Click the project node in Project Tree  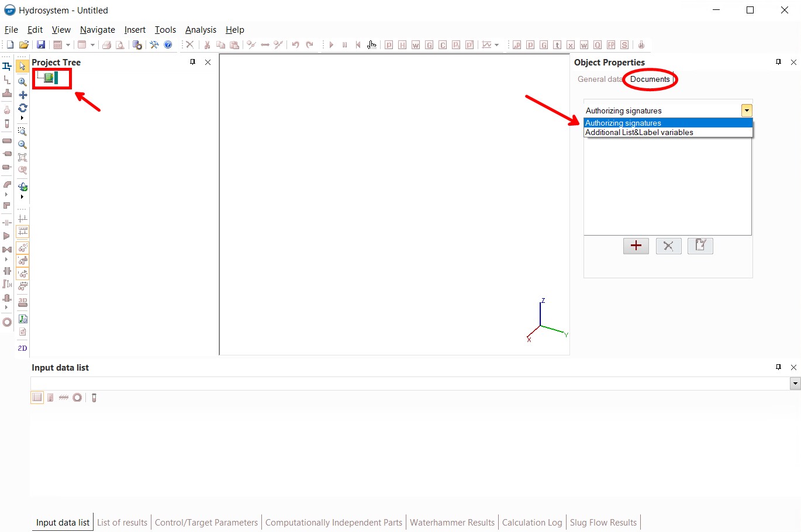tap(49, 78)
